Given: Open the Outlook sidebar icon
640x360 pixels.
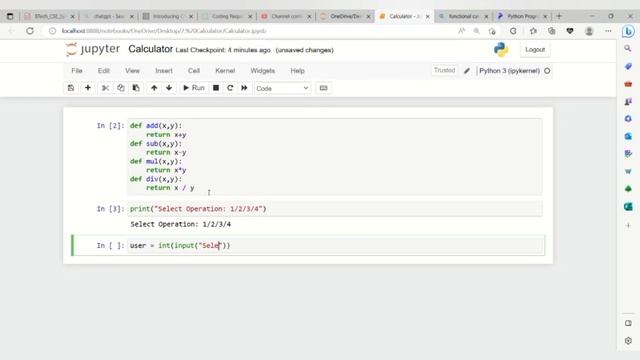Looking at the screenshot, I should (628, 136).
